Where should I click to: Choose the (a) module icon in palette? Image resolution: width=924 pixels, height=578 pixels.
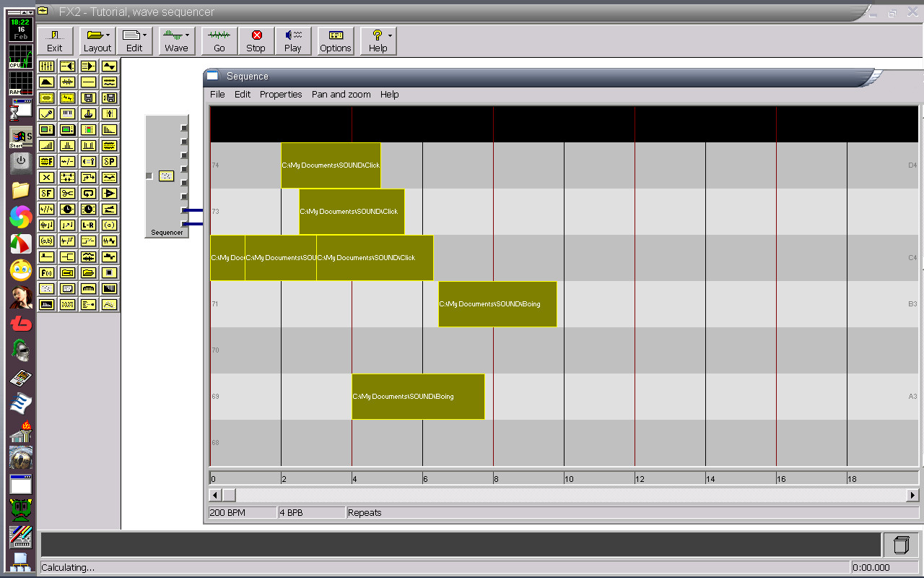coord(110,225)
